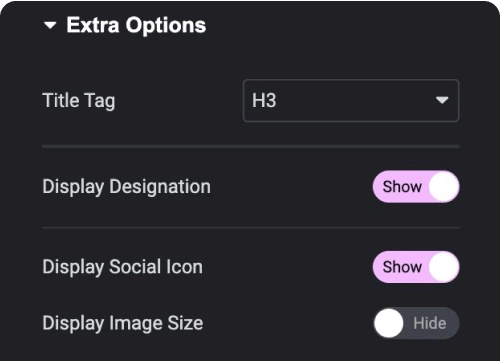Viewport: 500px width, 361px height.
Task: Click the Hide text on Display Image Size switch
Action: pyautogui.click(x=430, y=323)
